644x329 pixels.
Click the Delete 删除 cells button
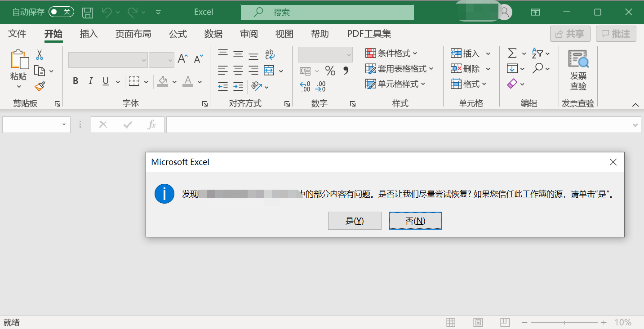[466, 69]
